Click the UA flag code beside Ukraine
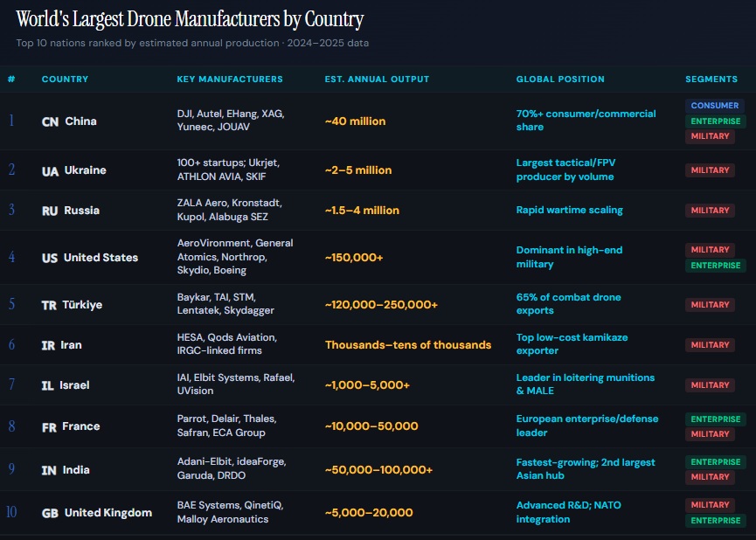756x540 pixels. click(50, 170)
